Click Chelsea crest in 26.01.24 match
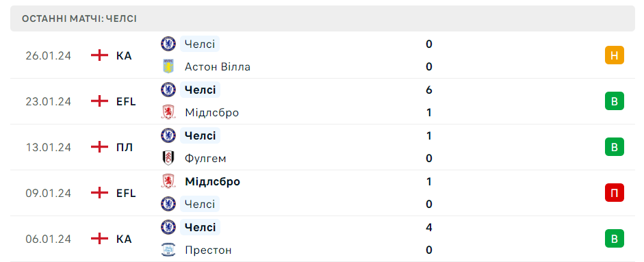 pos(168,44)
